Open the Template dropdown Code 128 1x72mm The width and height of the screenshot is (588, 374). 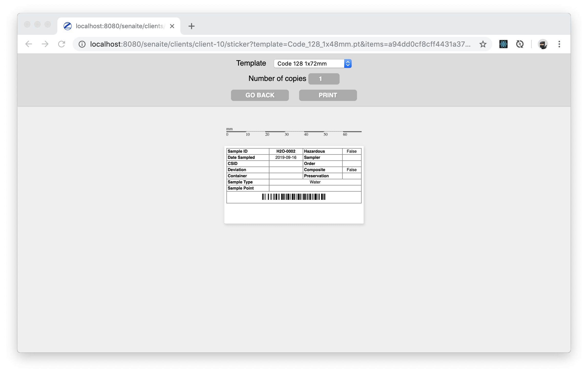tap(312, 64)
